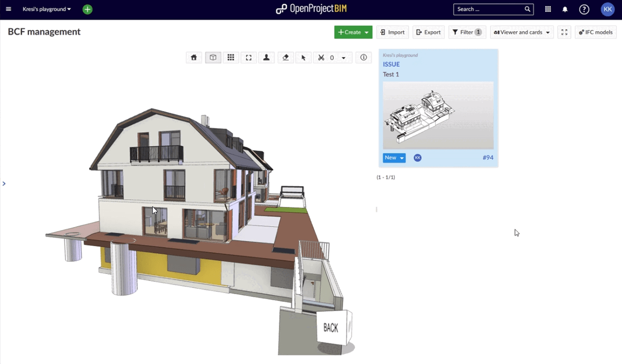Toggle fullscreen viewer mode
Screen dimensions: 622x364
pos(564,32)
